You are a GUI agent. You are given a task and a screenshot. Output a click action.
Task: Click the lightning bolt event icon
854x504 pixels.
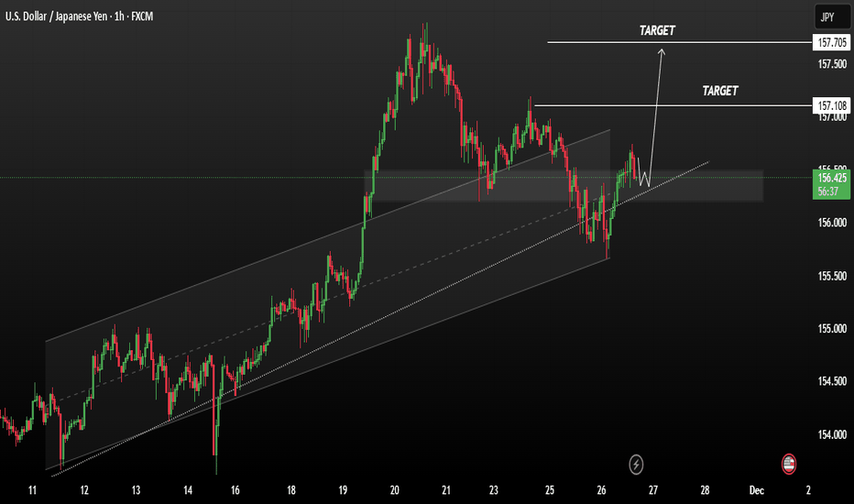(x=636, y=464)
